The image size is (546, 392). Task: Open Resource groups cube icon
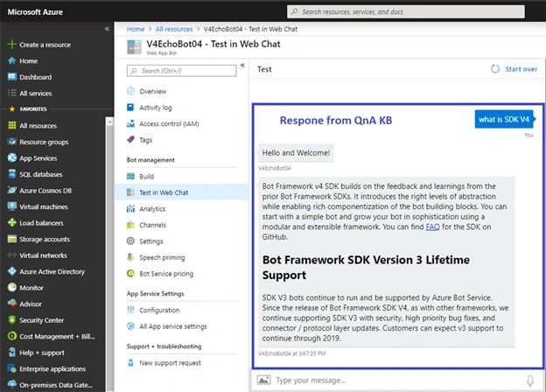(12, 142)
